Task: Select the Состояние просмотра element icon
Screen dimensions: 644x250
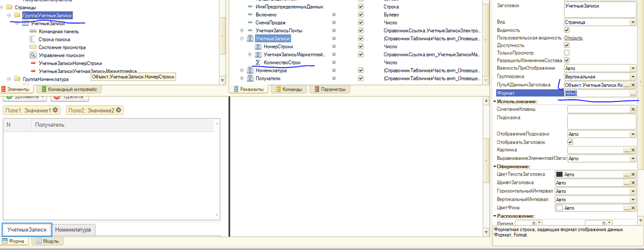Action: 33,47
